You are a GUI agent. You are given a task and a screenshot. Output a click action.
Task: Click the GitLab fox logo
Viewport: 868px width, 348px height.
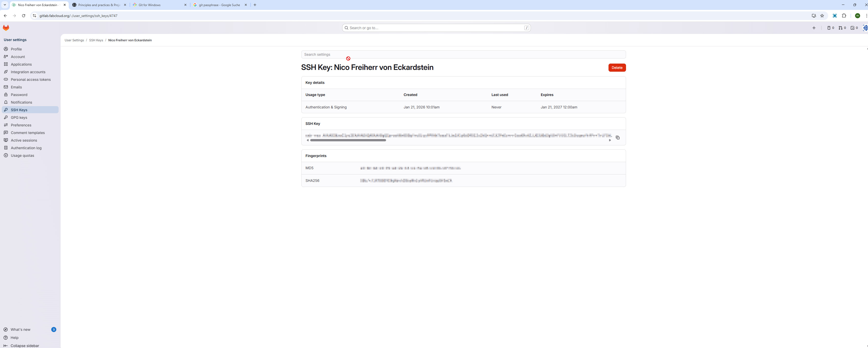(x=6, y=28)
